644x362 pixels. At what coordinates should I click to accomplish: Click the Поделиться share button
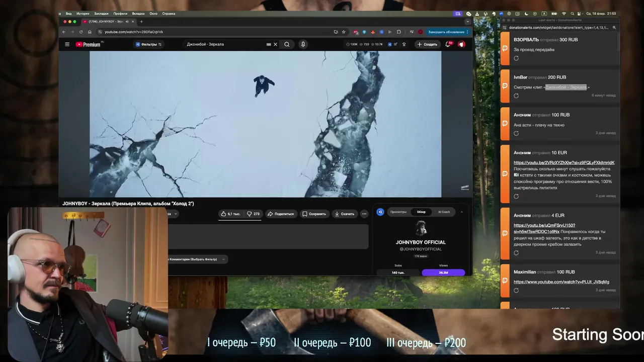click(x=280, y=214)
